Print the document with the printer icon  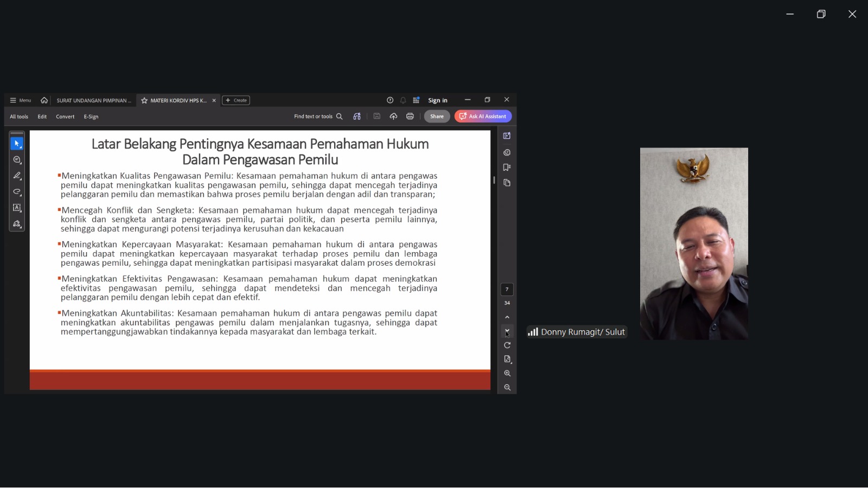click(410, 117)
